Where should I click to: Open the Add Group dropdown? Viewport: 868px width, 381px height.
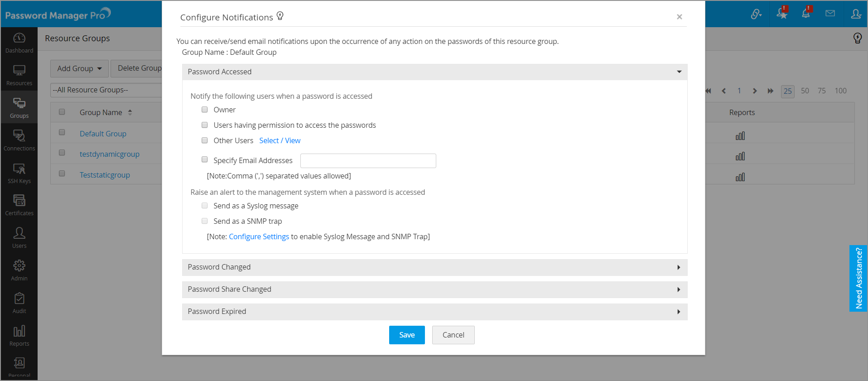click(x=79, y=68)
